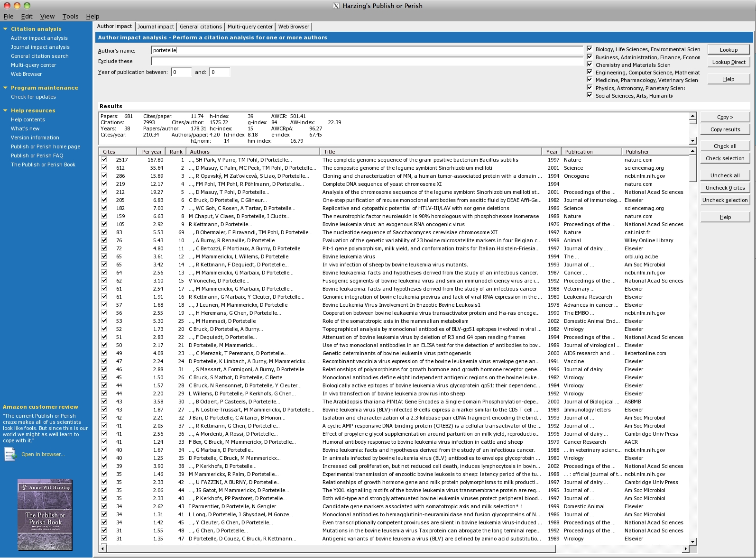This screenshot has height=558, width=756.
Task: Collapse the Help resources section arrow
Action: click(x=5, y=110)
